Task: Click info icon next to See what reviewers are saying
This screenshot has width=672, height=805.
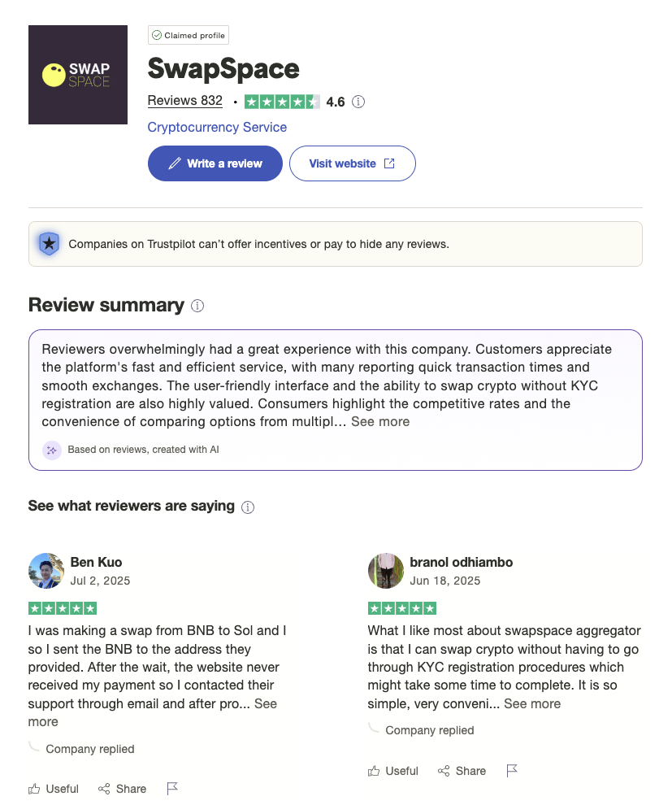Action: click(x=248, y=507)
